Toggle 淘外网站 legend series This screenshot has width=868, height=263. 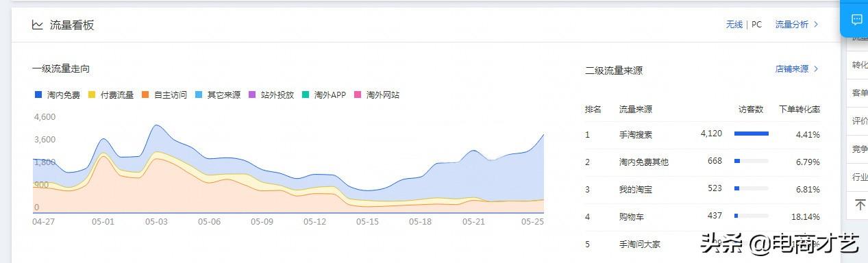pos(377,95)
